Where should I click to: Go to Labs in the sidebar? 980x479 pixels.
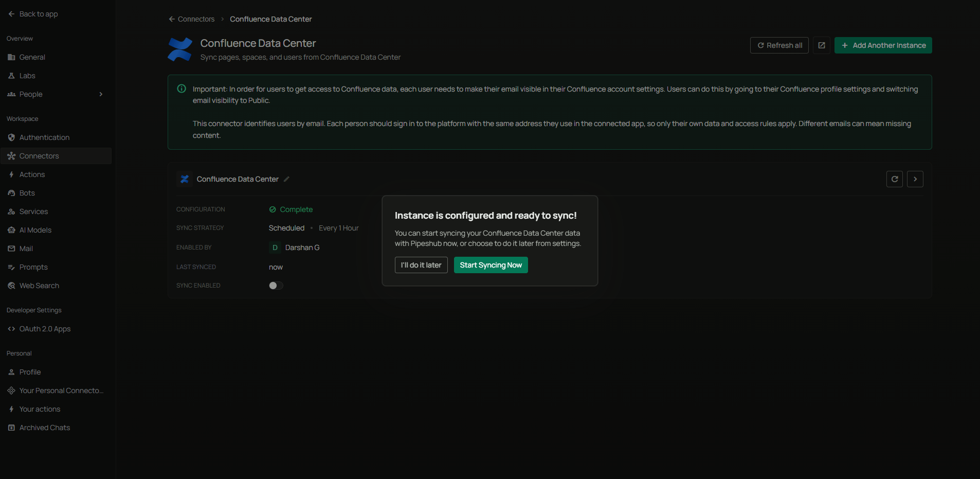coord(56,76)
